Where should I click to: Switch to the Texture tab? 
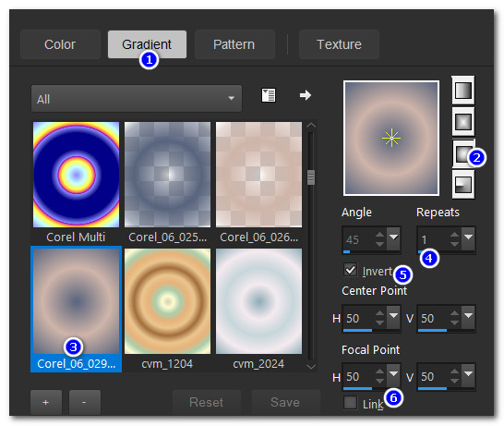tap(339, 44)
